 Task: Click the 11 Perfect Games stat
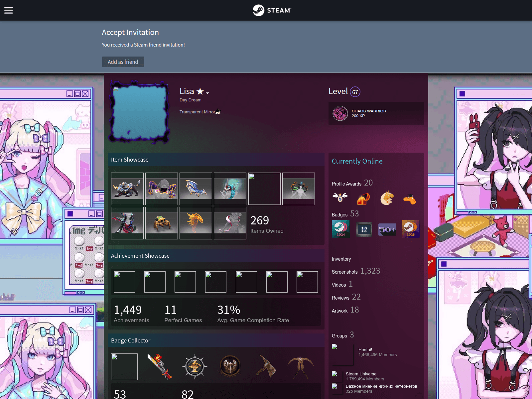(183, 314)
